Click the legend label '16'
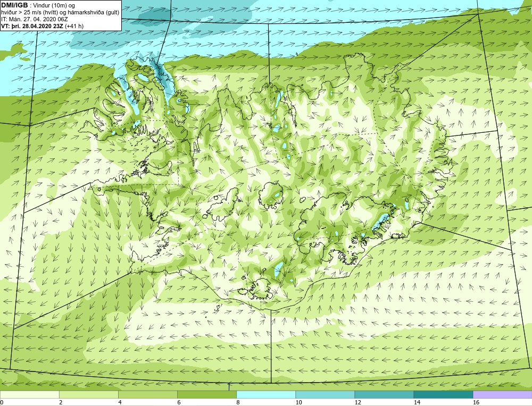 pos(476,402)
